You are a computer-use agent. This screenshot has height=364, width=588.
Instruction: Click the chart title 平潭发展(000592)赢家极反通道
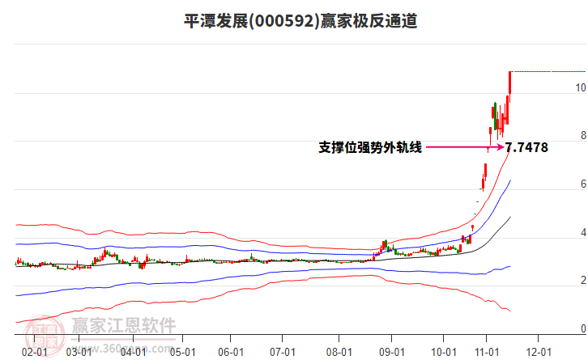click(x=300, y=21)
